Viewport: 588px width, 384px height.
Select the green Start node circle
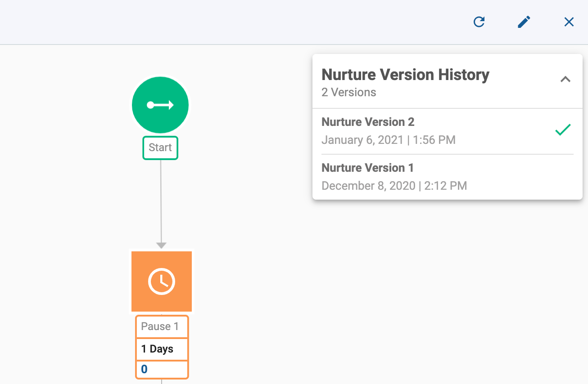160,105
